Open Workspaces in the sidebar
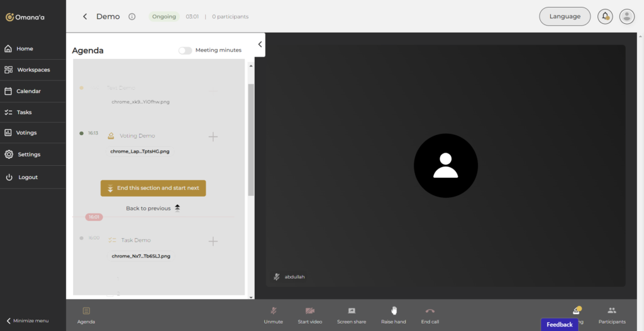This screenshot has width=644, height=331. tap(33, 70)
